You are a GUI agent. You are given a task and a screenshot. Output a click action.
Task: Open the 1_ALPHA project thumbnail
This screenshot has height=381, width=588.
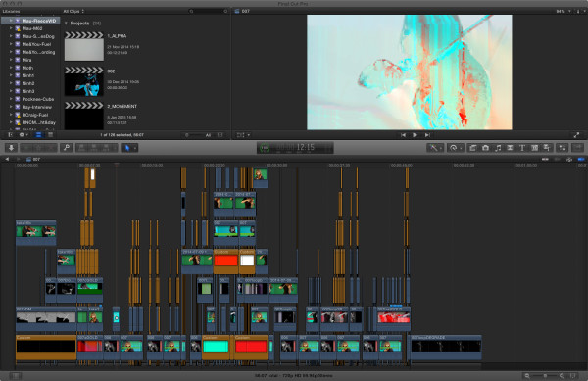pyautogui.click(x=84, y=46)
